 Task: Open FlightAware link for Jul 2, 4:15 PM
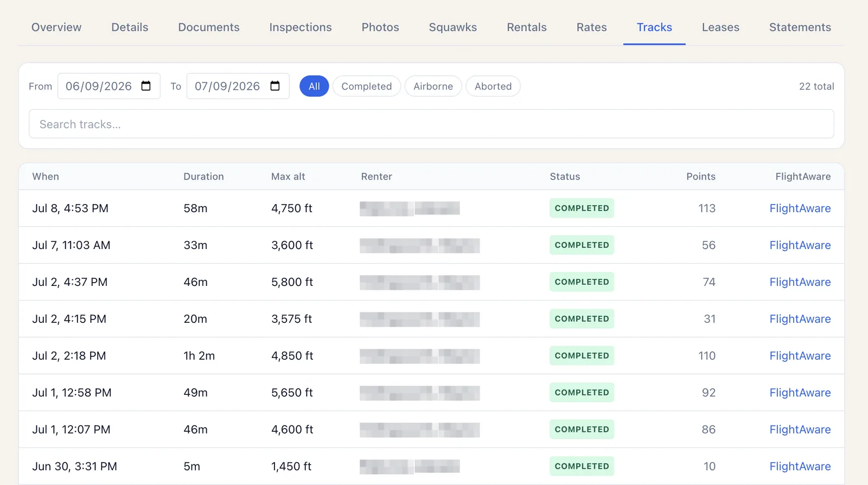pos(800,319)
